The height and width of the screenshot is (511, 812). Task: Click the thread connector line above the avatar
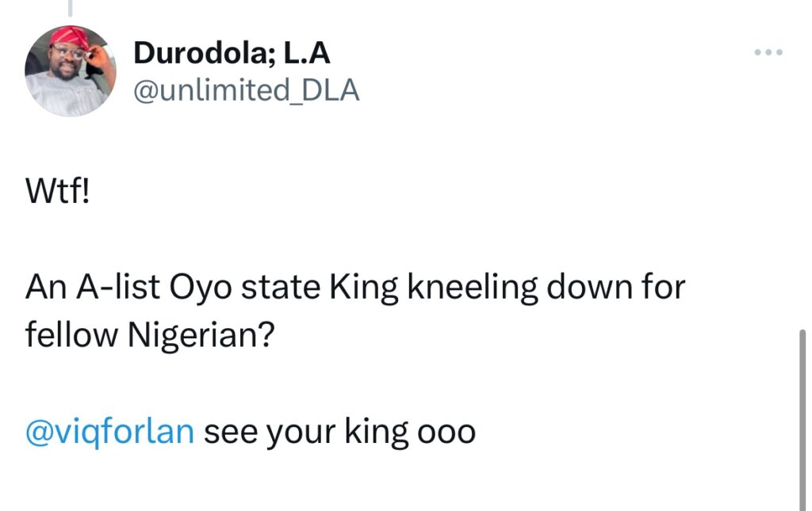71,8
